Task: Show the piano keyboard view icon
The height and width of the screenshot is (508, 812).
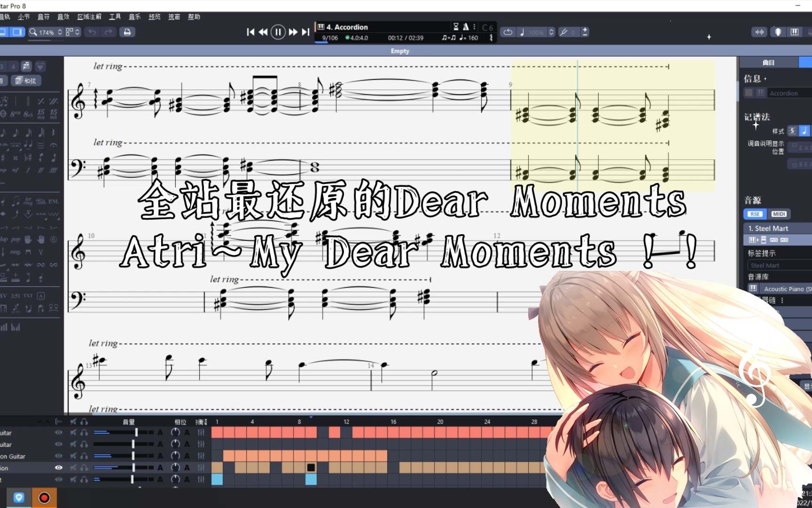Action: 795,32
